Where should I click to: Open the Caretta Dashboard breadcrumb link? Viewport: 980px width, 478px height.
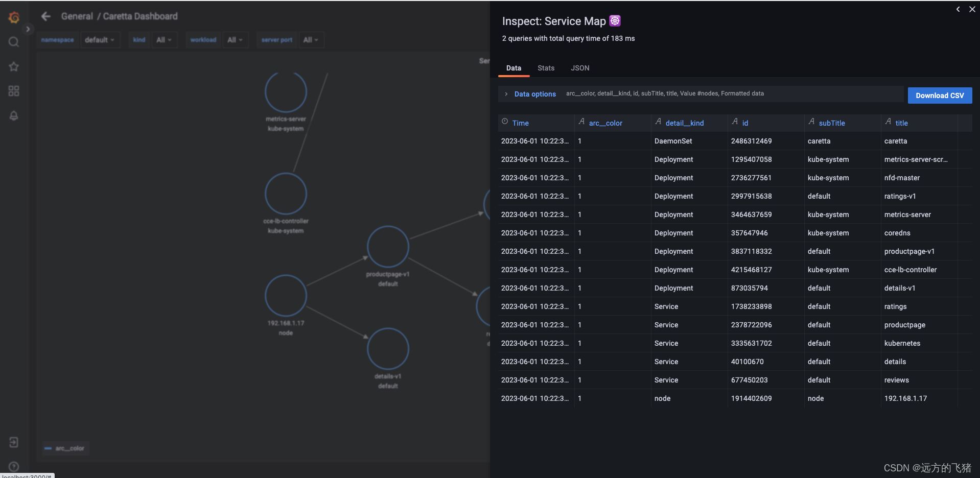click(x=141, y=16)
